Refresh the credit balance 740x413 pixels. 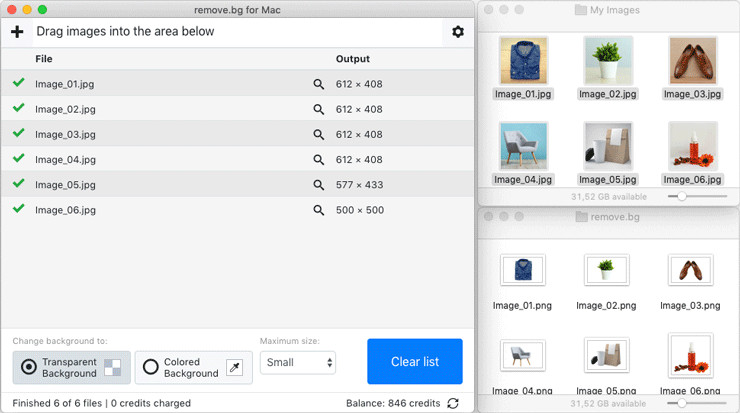click(x=453, y=403)
